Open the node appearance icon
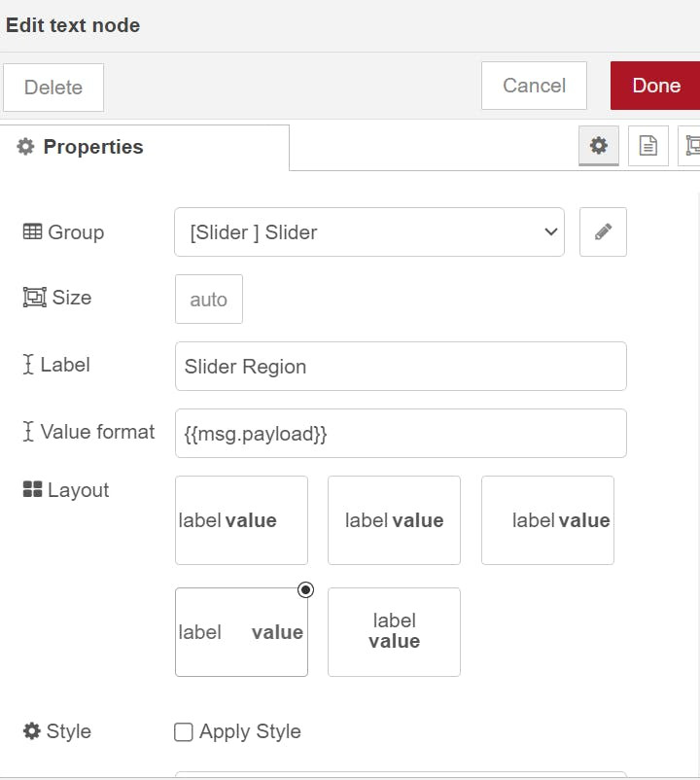This screenshot has height=780, width=700. [691, 146]
